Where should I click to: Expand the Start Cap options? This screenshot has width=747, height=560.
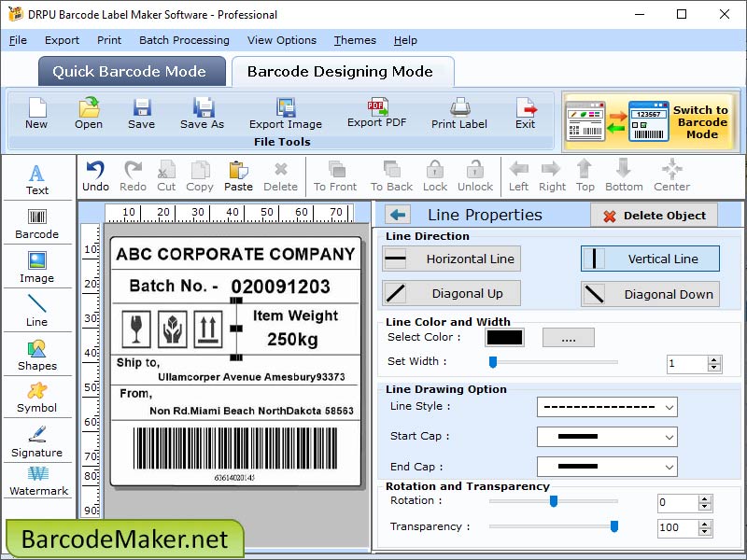point(607,437)
